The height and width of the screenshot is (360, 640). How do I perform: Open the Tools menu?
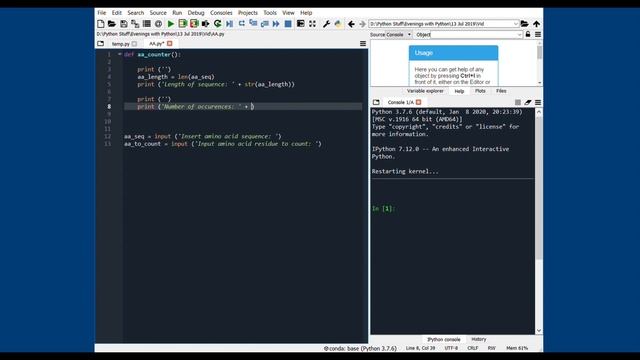pos(270,13)
